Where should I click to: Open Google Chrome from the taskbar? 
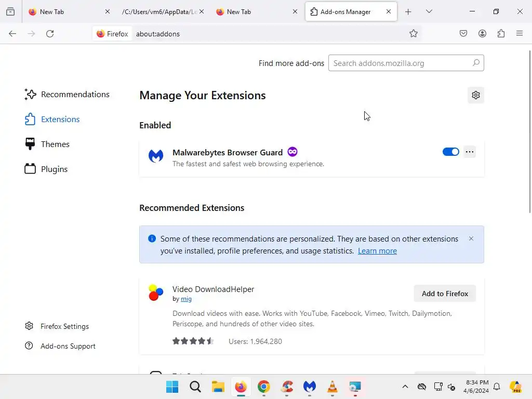tap(263, 387)
